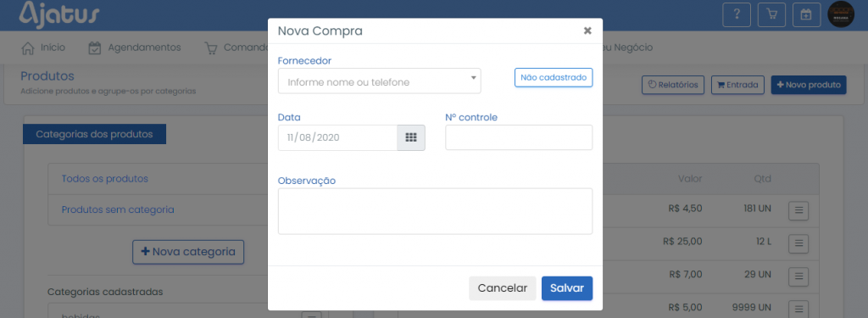868x318 pixels.
Task: Click the Cancelar button
Action: (x=503, y=288)
